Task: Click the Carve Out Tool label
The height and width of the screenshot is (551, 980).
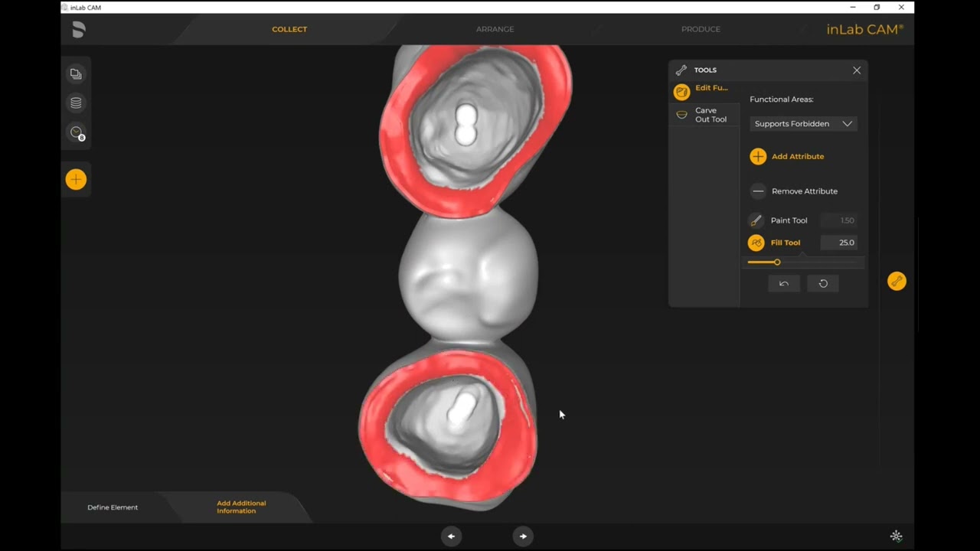Action: (710, 115)
